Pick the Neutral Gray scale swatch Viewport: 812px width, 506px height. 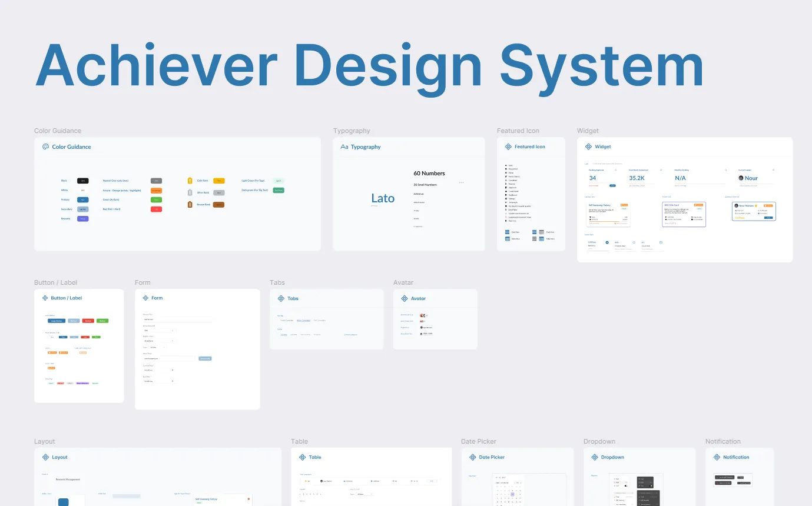pyautogui.click(x=156, y=181)
